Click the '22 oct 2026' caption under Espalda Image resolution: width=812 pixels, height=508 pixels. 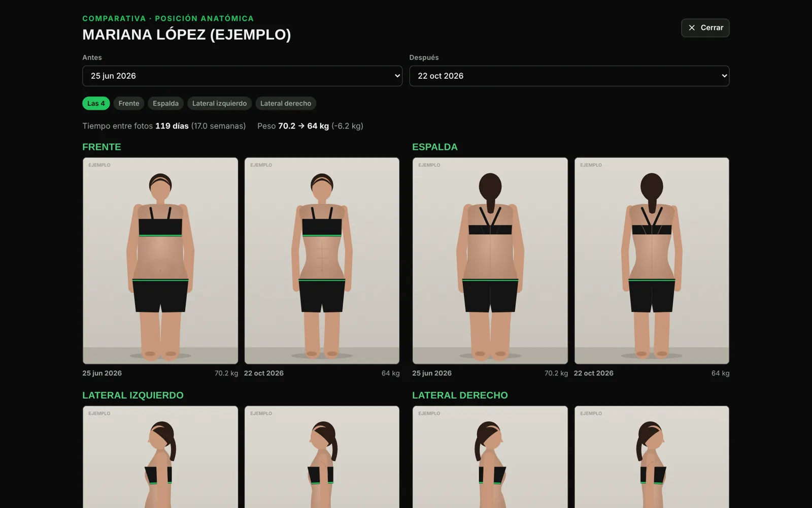pos(594,373)
